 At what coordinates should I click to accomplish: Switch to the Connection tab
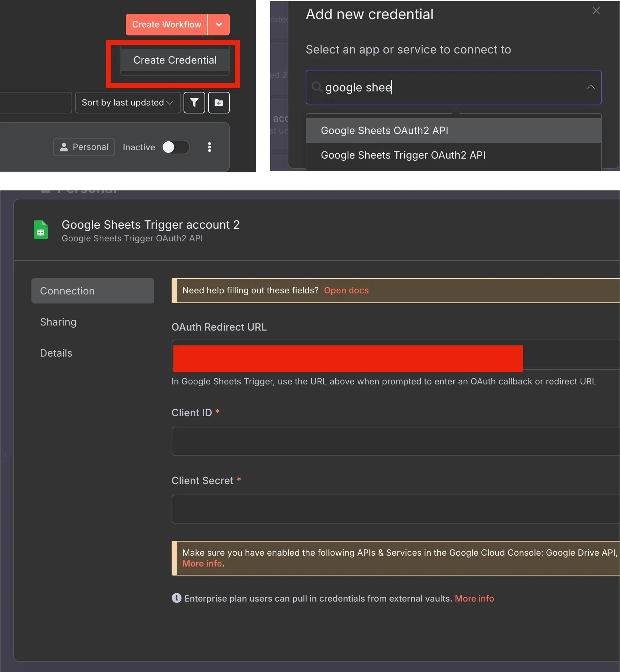coord(93,291)
